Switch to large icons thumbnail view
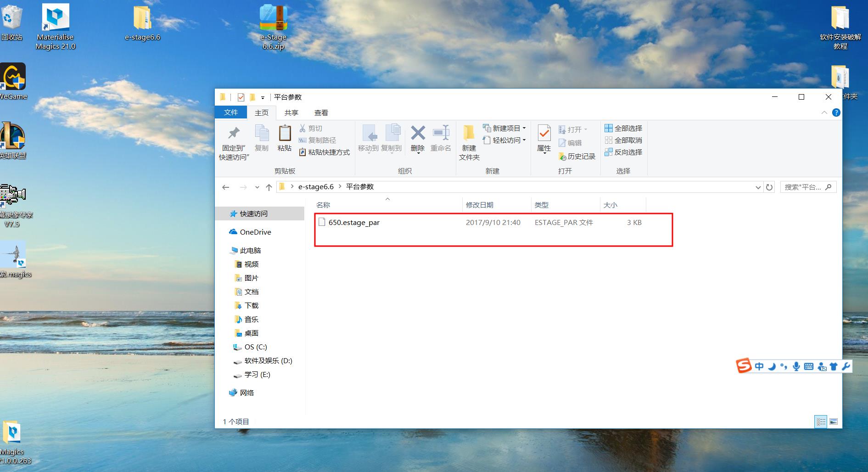Screen dimensions: 868x472 (834, 421)
